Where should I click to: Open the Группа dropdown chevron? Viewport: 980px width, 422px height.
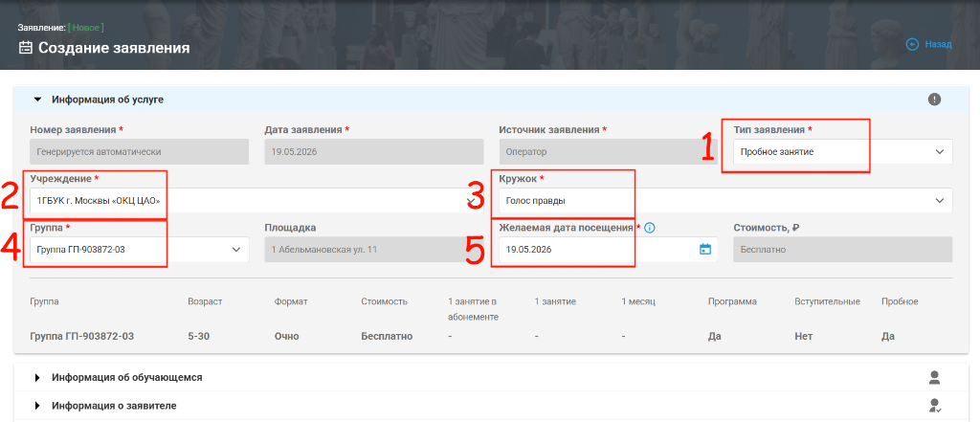236,250
